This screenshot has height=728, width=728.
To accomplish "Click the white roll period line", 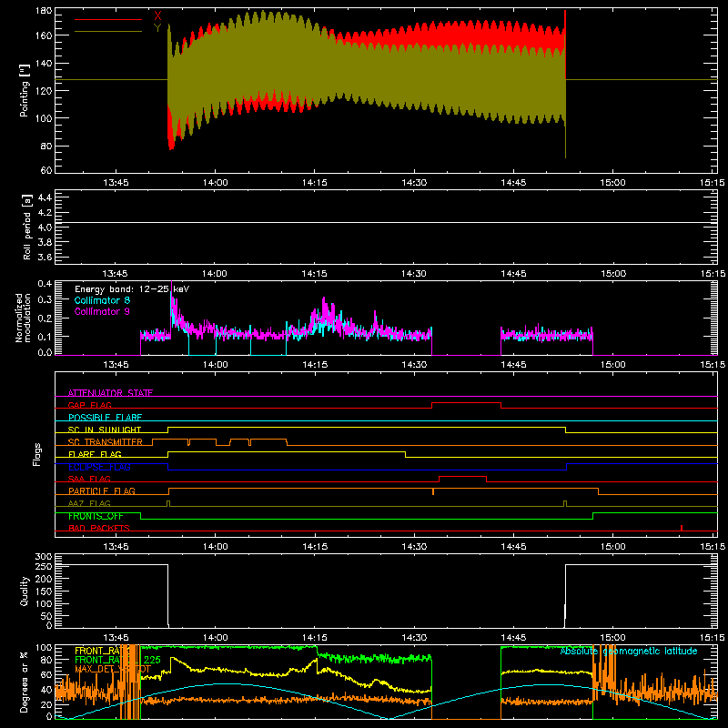I will coord(386,223).
